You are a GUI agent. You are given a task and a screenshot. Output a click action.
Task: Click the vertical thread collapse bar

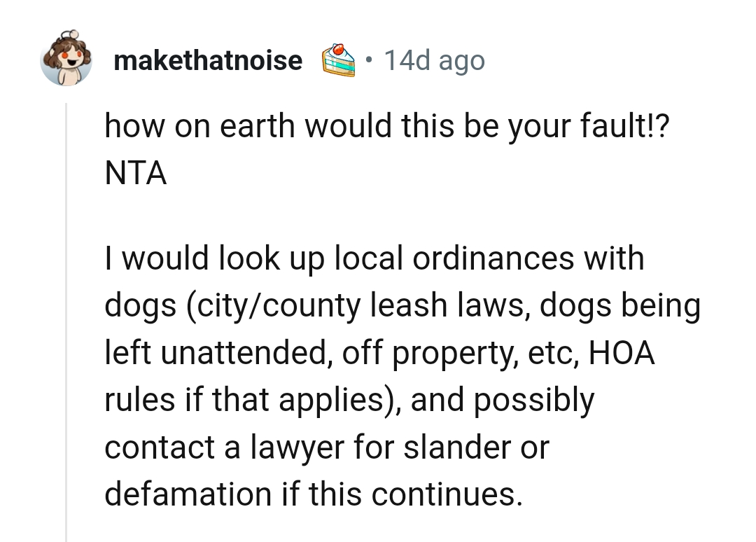click(65, 315)
